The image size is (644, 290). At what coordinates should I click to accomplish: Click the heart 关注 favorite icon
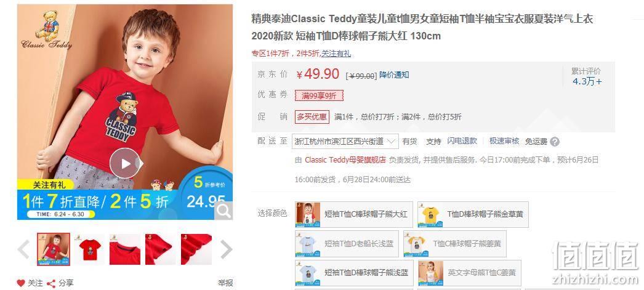coord(21,283)
